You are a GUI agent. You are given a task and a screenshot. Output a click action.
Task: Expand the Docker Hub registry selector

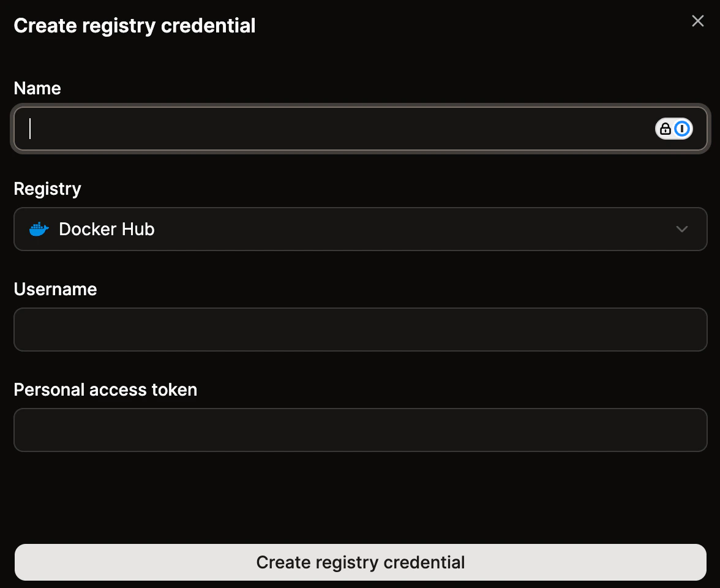[x=360, y=229]
